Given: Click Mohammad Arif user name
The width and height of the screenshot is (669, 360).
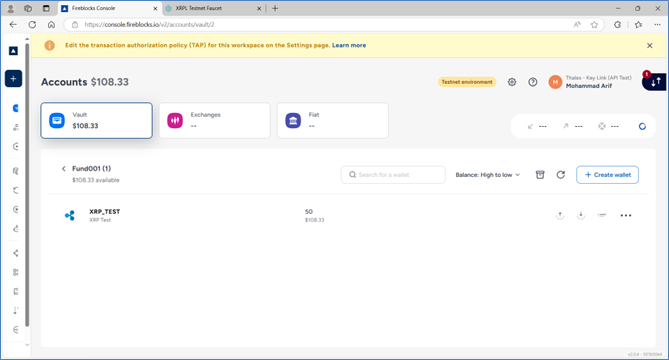Looking at the screenshot, I should click(589, 86).
